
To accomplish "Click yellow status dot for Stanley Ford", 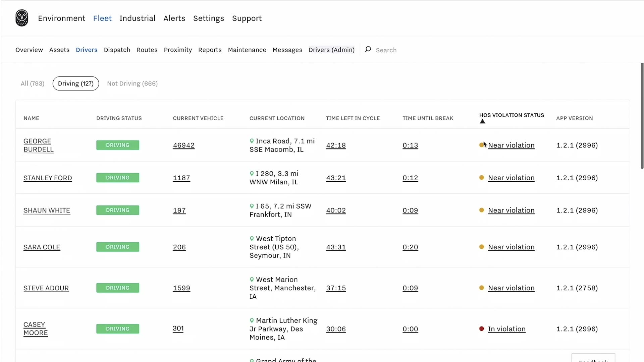I will tap(482, 178).
